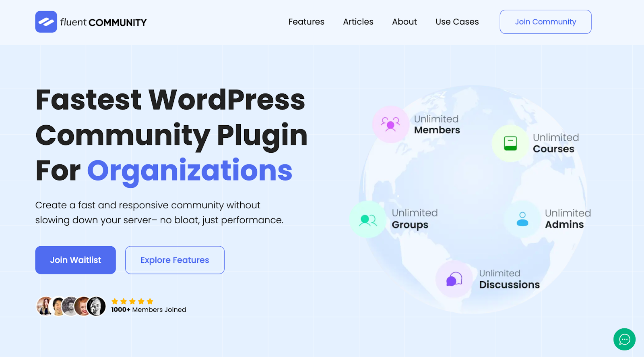Click the first member avatar photo
Screen dimensions: 644x357
pos(45,306)
